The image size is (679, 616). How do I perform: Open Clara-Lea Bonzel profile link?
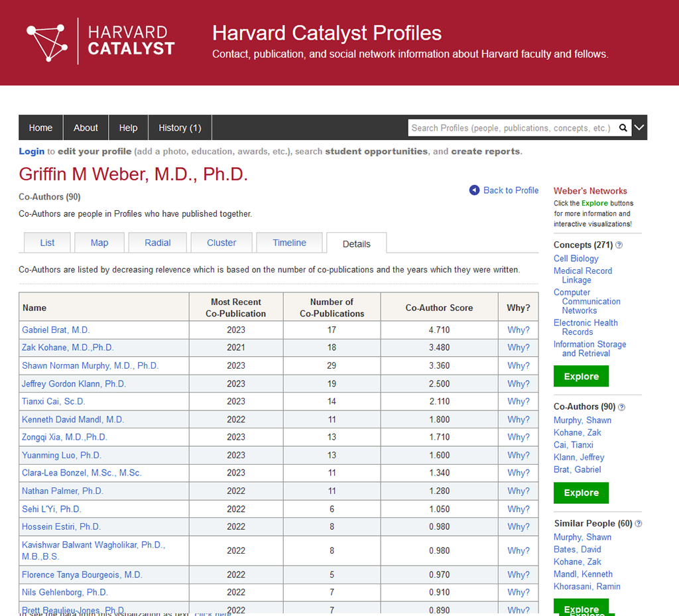point(82,473)
